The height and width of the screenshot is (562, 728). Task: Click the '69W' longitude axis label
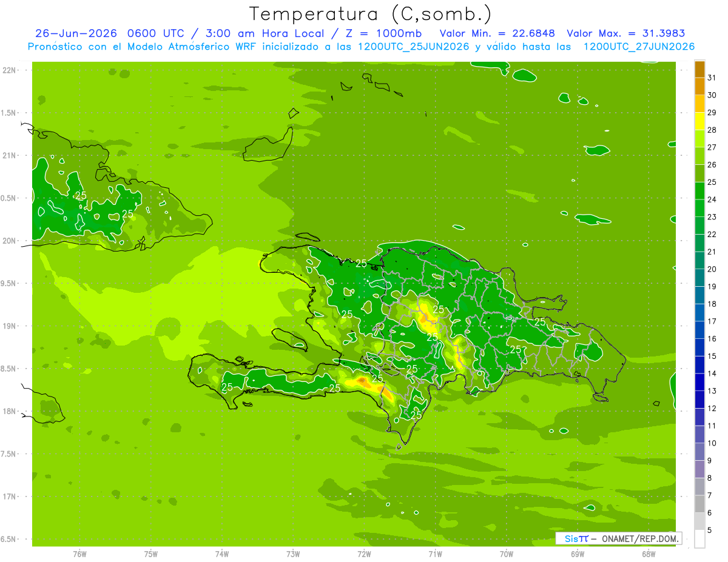pyautogui.click(x=578, y=554)
